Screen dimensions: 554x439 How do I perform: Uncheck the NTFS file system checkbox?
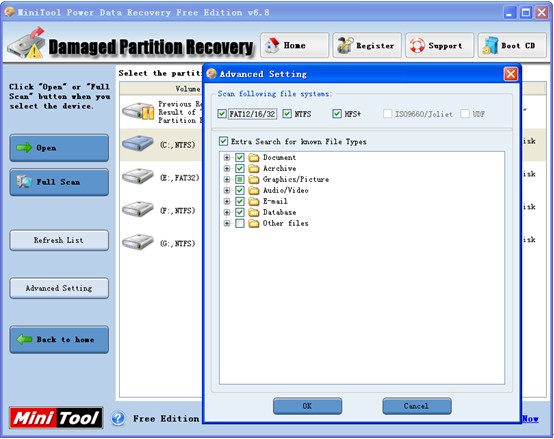(287, 114)
